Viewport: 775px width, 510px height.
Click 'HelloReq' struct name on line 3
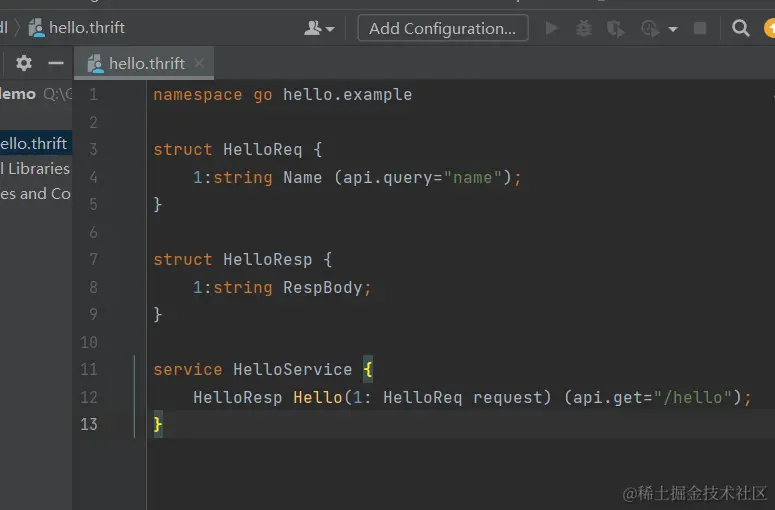(262, 149)
